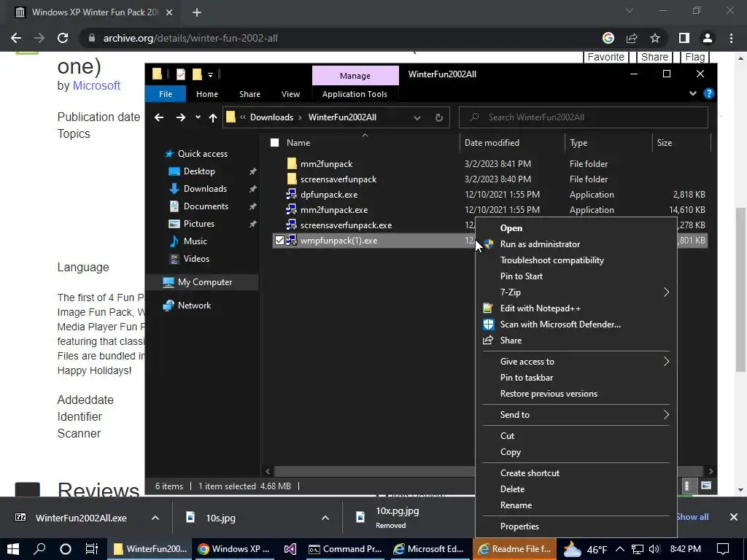Open the Chrome profile icon
747x560 pixels.
708,38
